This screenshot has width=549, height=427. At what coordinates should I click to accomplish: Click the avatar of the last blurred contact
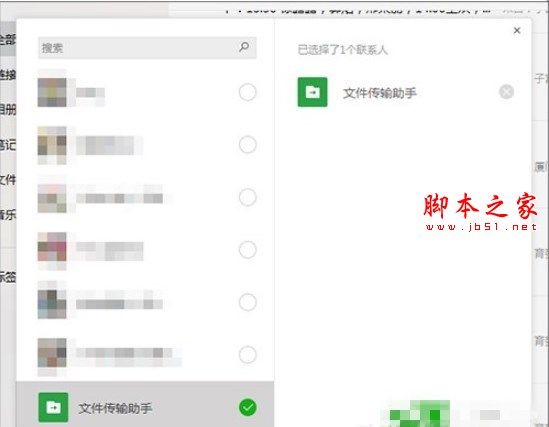click(52, 353)
